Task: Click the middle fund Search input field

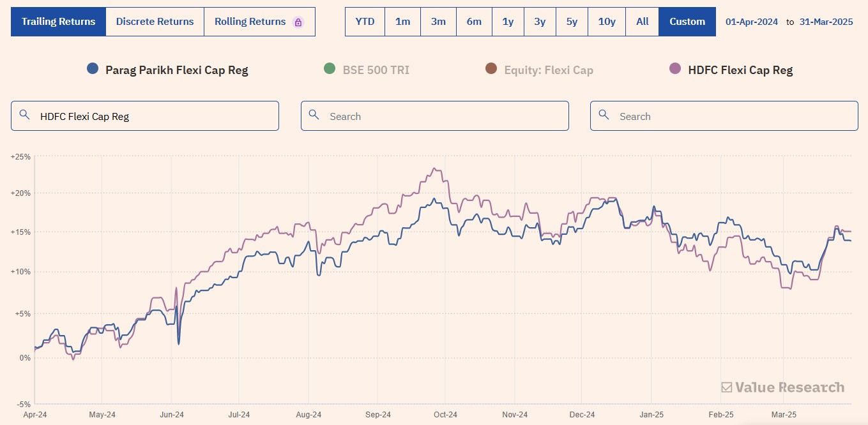Action: (x=434, y=116)
